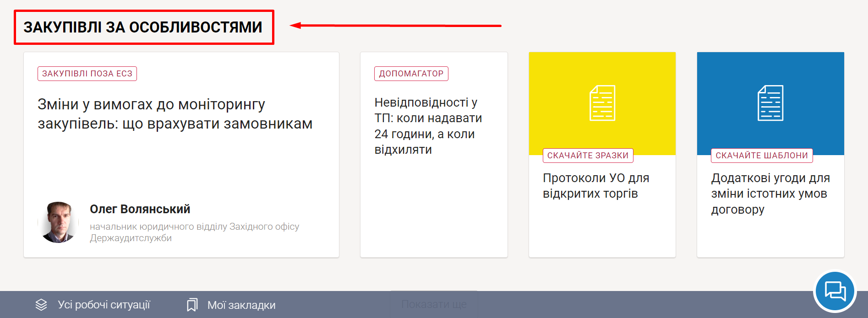Viewport: 868px width, 318px height.
Task: Click the author's job title description text
Action: click(194, 232)
